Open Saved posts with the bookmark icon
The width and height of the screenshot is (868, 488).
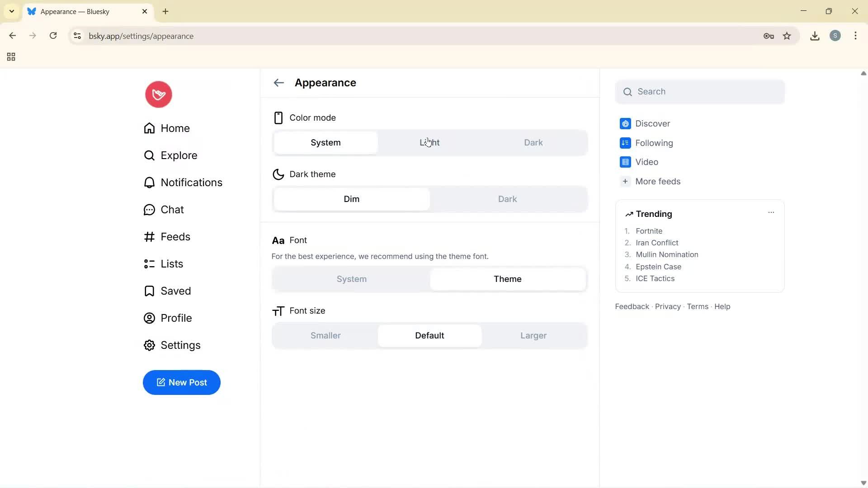(149, 291)
